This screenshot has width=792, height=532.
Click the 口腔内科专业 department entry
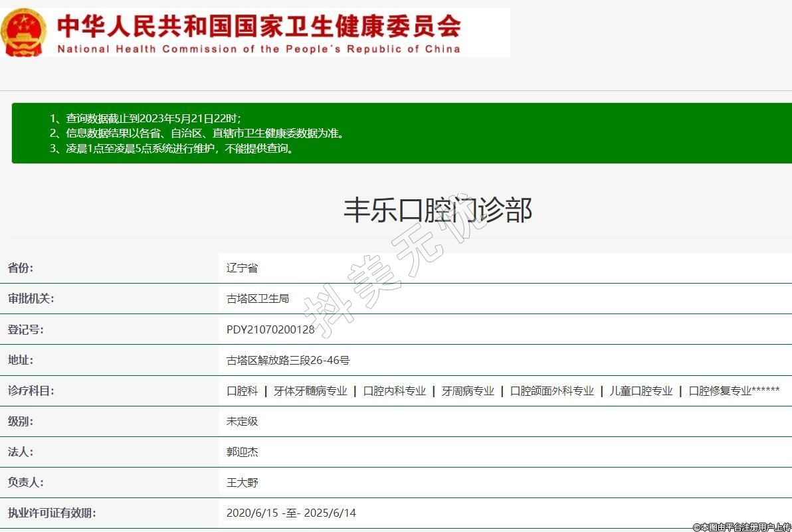[394, 391]
